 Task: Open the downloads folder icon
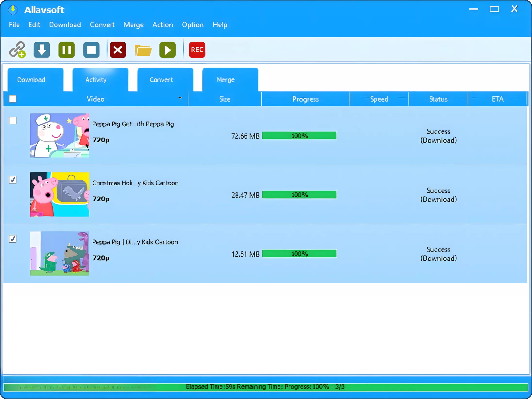click(x=143, y=50)
